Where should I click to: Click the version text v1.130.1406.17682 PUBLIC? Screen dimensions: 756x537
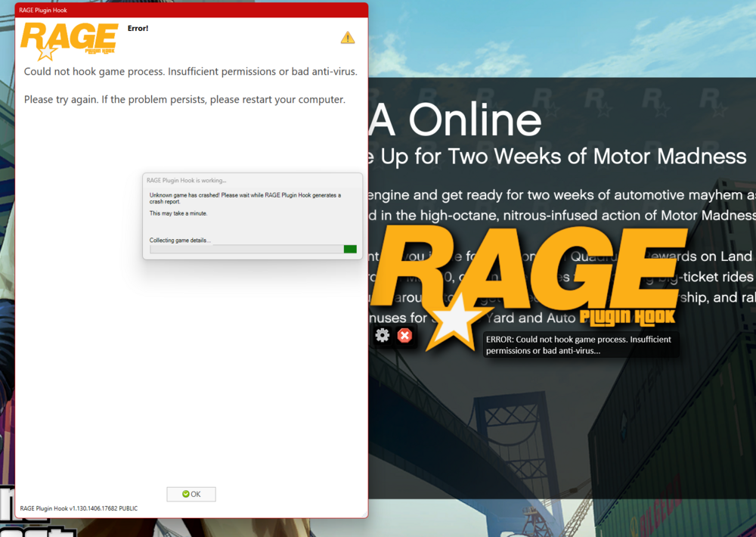click(x=79, y=508)
